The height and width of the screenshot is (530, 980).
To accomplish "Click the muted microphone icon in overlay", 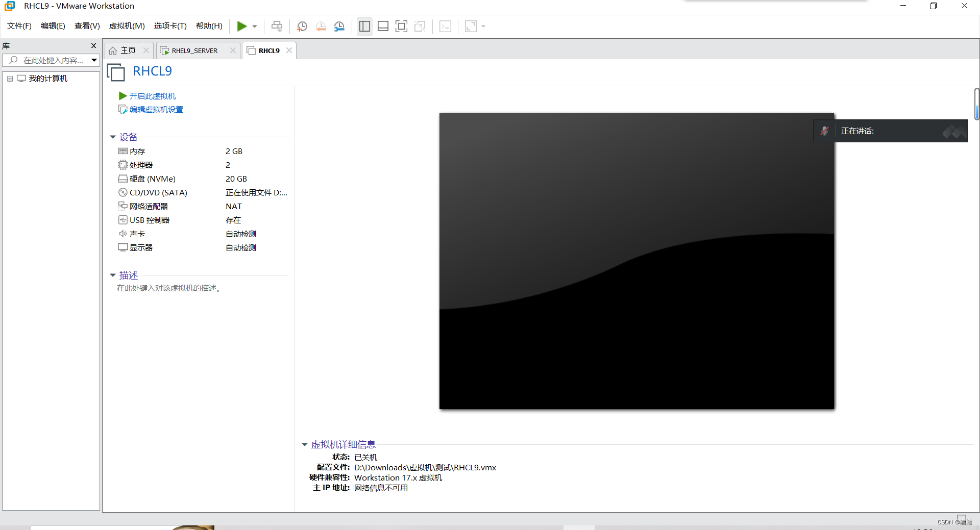I will pyautogui.click(x=824, y=131).
